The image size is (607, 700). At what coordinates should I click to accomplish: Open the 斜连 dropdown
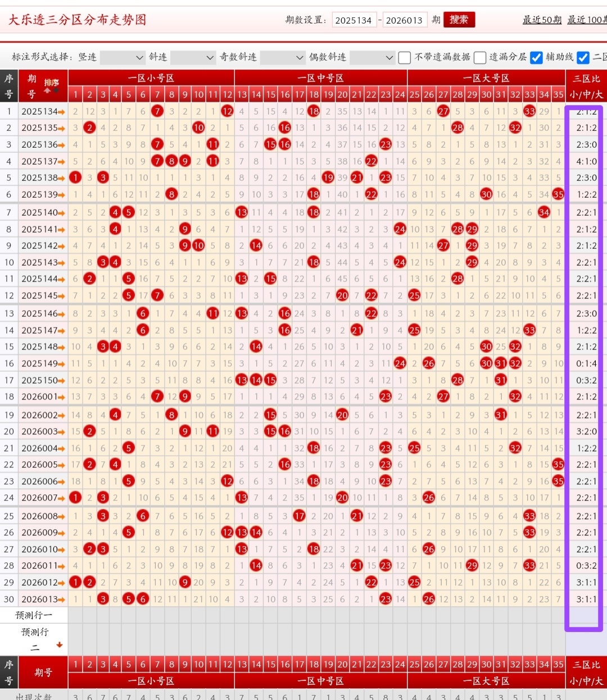coord(193,57)
